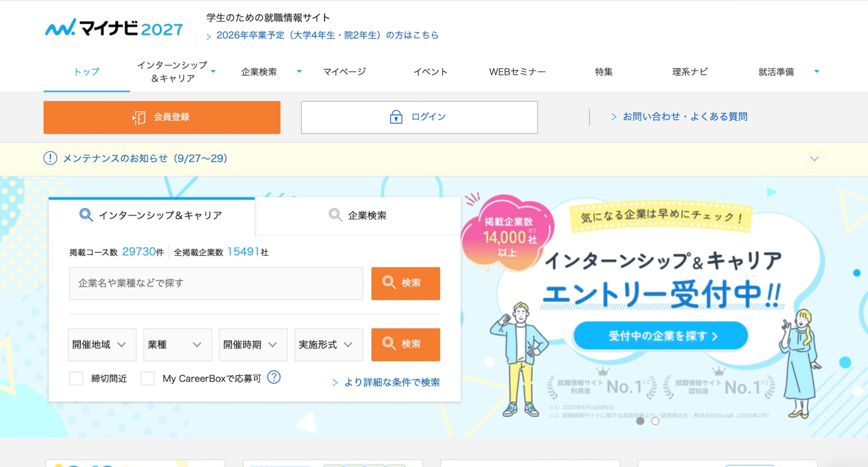The width and height of the screenshot is (868, 467).
Task: Open より詳細な条件で検索 link
Action: click(391, 382)
